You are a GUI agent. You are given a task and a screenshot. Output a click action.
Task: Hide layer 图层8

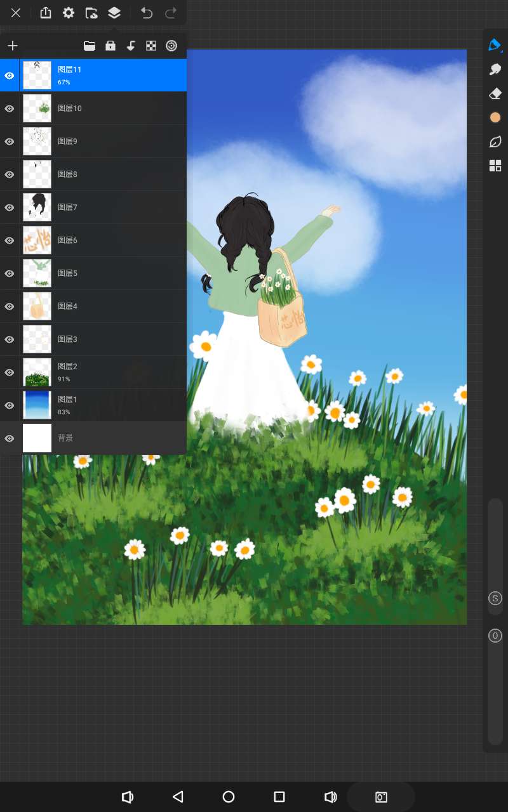[10, 174]
